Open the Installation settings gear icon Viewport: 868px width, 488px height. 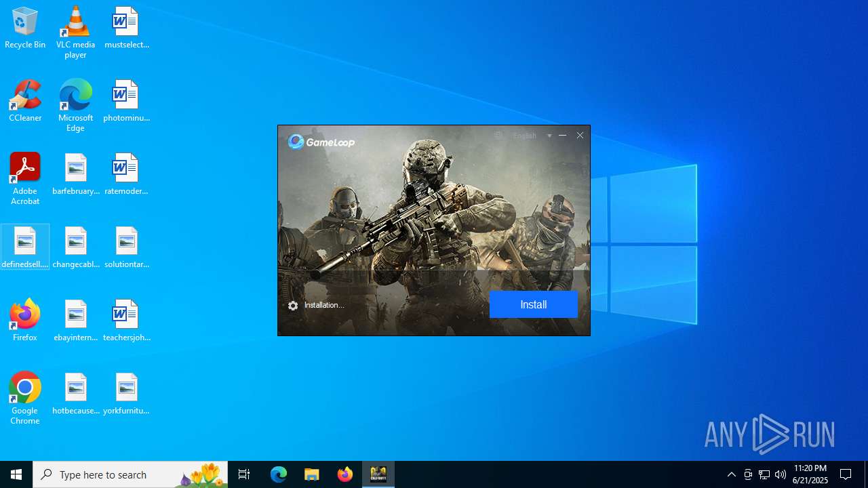pyautogui.click(x=293, y=306)
